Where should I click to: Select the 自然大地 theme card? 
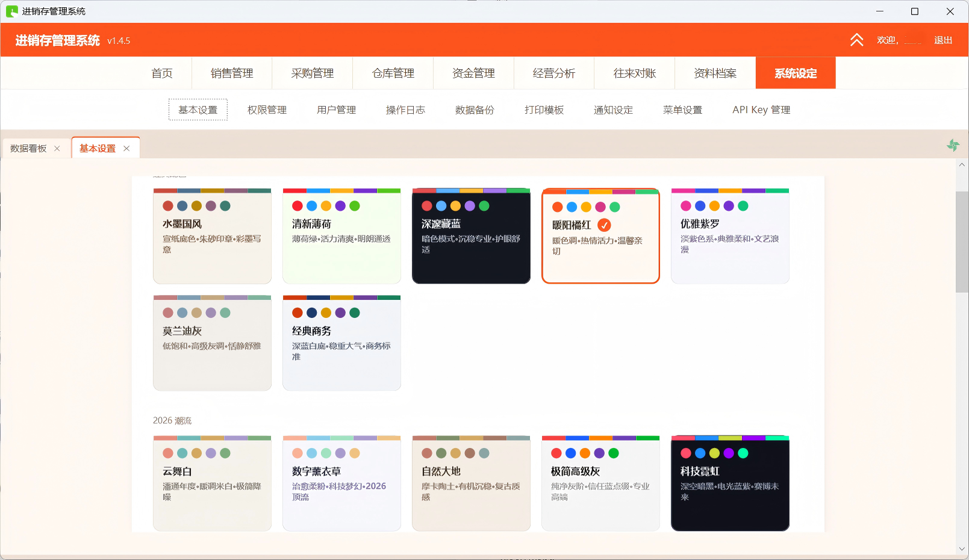471,483
